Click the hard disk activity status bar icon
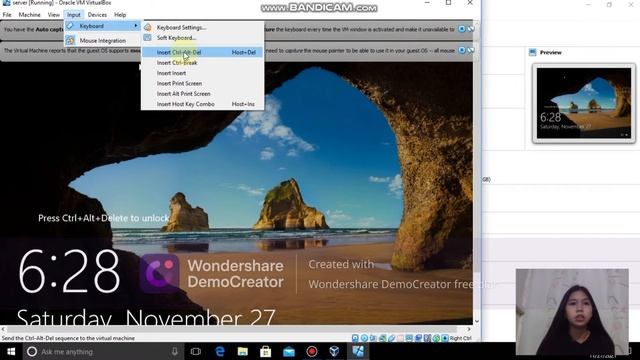This screenshot has width=640, height=360. 355,338
